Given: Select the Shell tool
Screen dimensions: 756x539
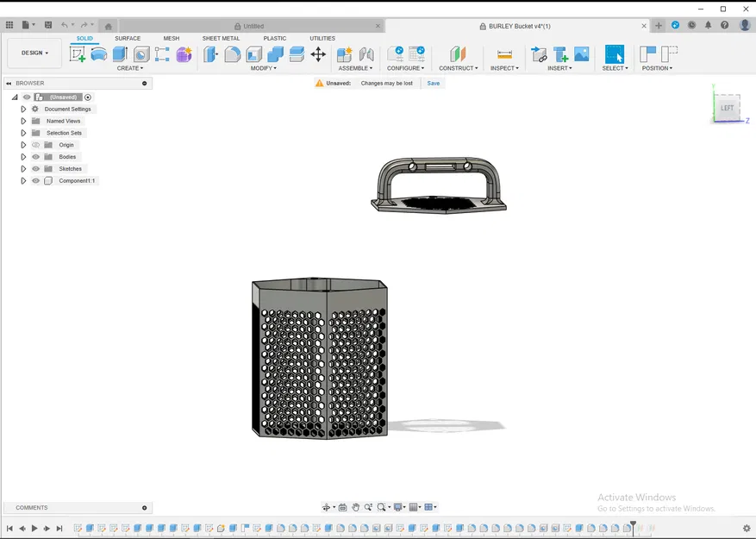Looking at the screenshot, I should coord(253,53).
